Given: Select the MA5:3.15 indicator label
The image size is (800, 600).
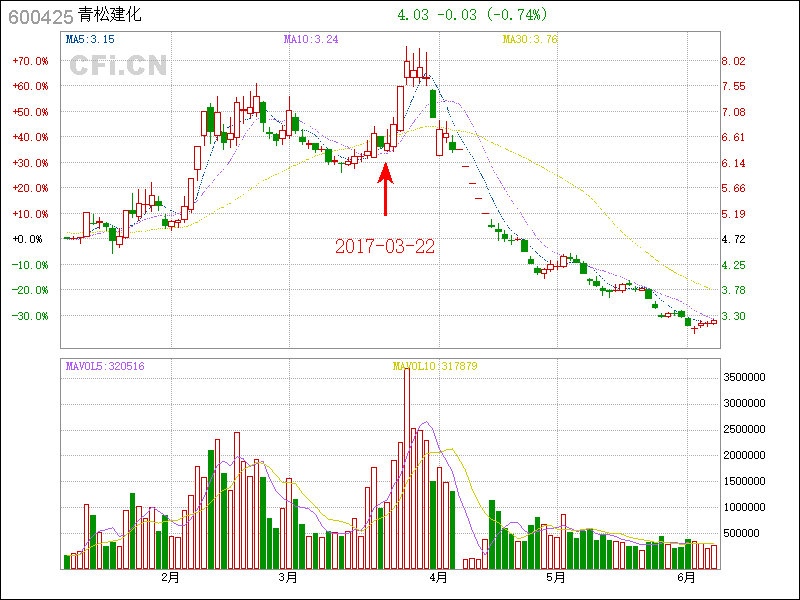Looking at the screenshot, I should coord(90,39).
